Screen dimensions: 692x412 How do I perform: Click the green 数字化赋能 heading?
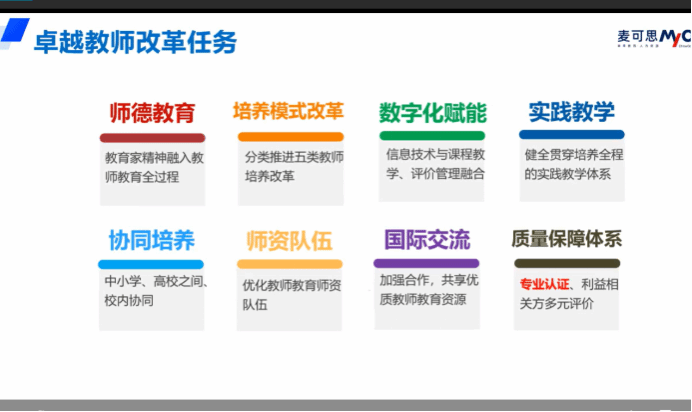432,112
